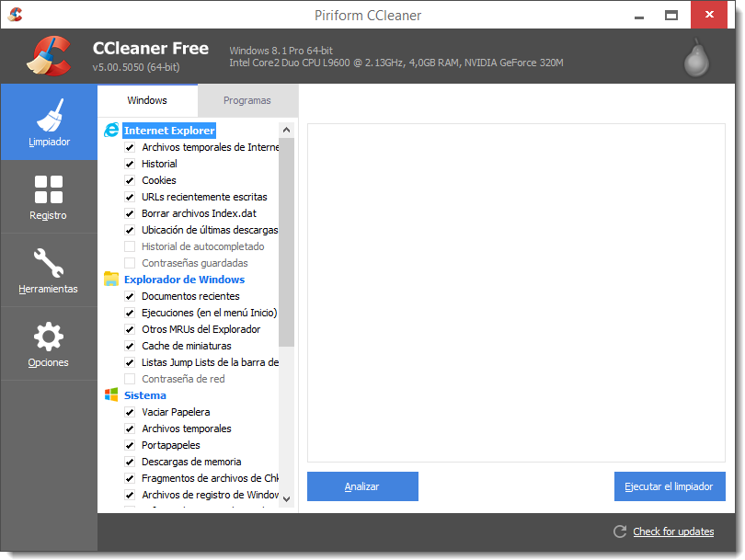Click the v5.00.5050 (64-bit) version text

(136, 67)
